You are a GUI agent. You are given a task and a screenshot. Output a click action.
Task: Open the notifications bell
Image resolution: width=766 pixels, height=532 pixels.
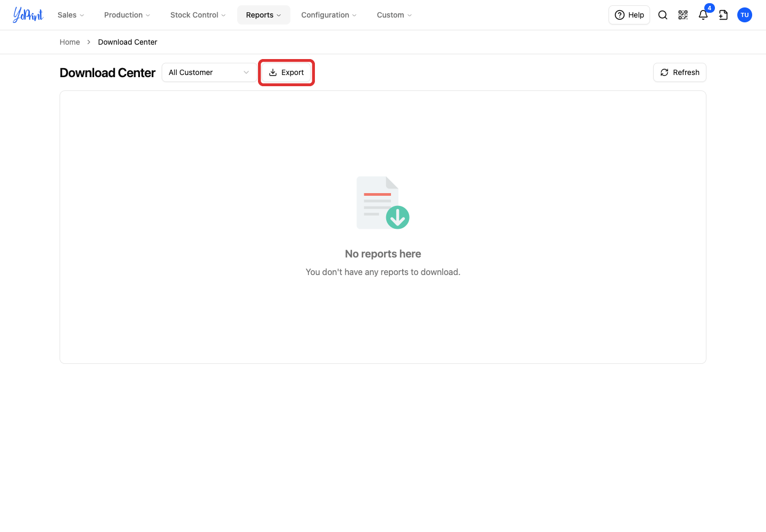coord(703,15)
